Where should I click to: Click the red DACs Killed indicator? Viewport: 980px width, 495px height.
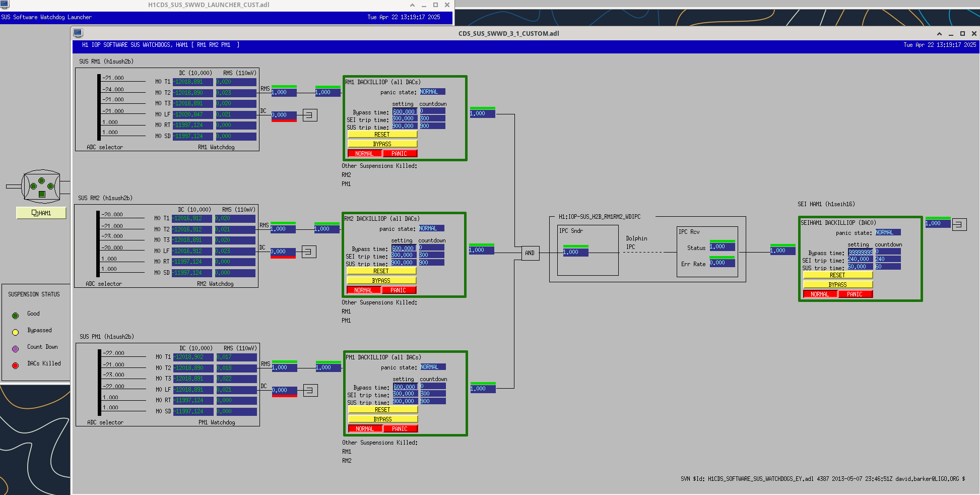coord(15,365)
